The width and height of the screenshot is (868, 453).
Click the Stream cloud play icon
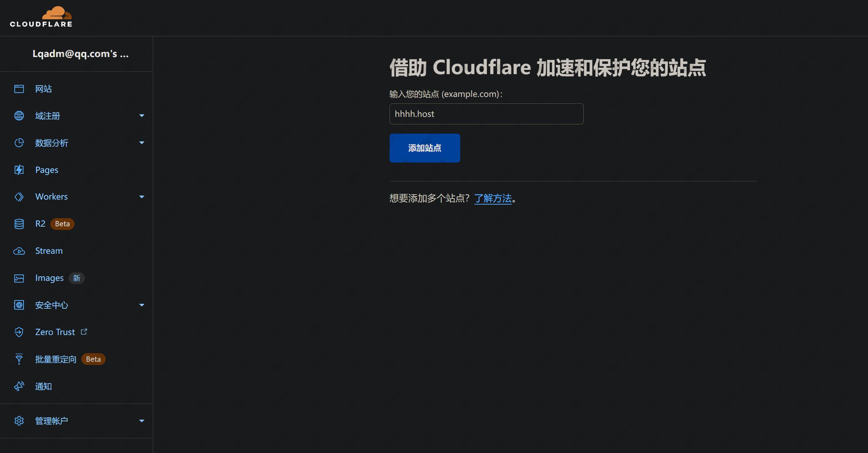click(19, 251)
